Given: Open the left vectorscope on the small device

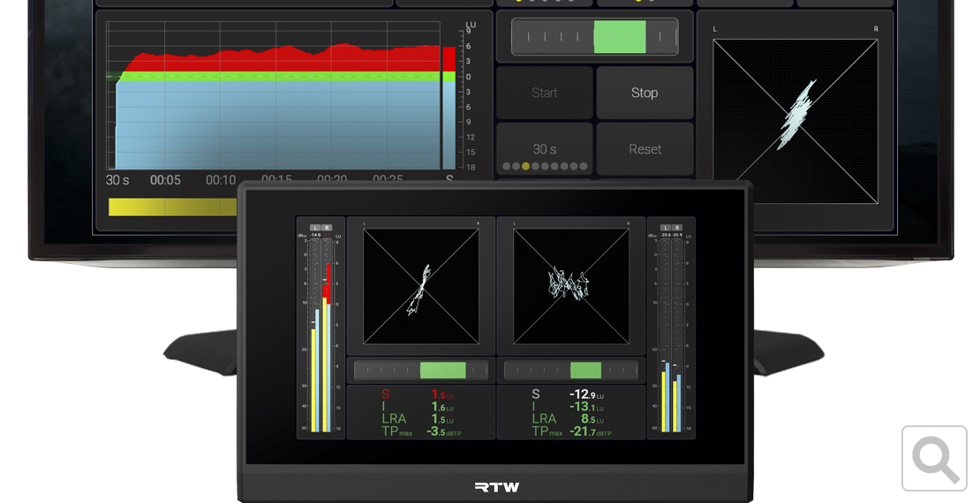Looking at the screenshot, I should point(421,286).
